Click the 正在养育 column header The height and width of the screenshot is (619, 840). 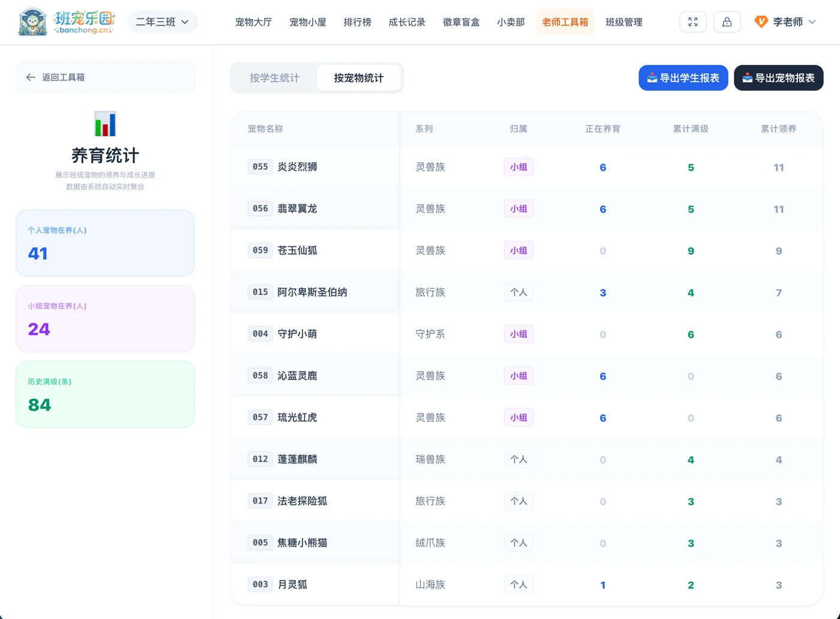click(603, 129)
